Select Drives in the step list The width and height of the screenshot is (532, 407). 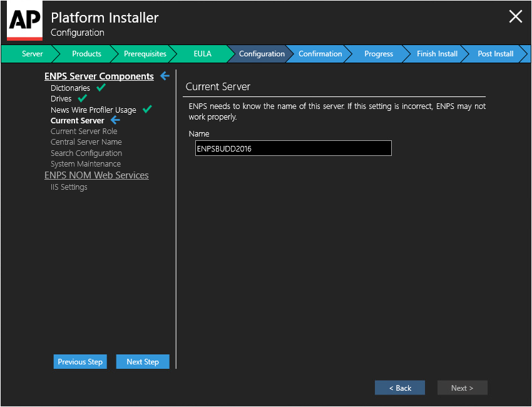point(61,99)
